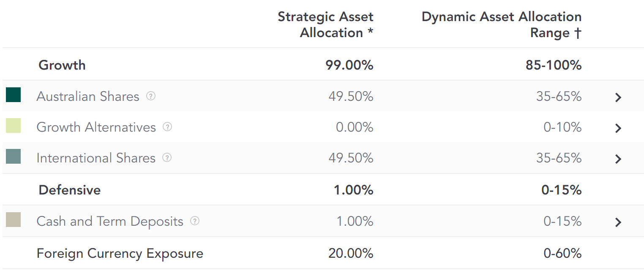
Task: Select the Australian Shares label
Action: coord(88,97)
